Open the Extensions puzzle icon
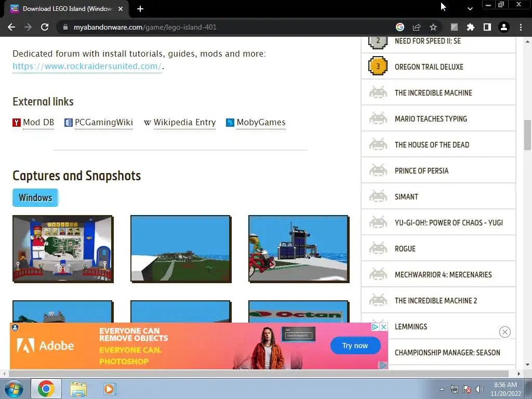Image resolution: width=532 pixels, height=399 pixels. coord(471,27)
